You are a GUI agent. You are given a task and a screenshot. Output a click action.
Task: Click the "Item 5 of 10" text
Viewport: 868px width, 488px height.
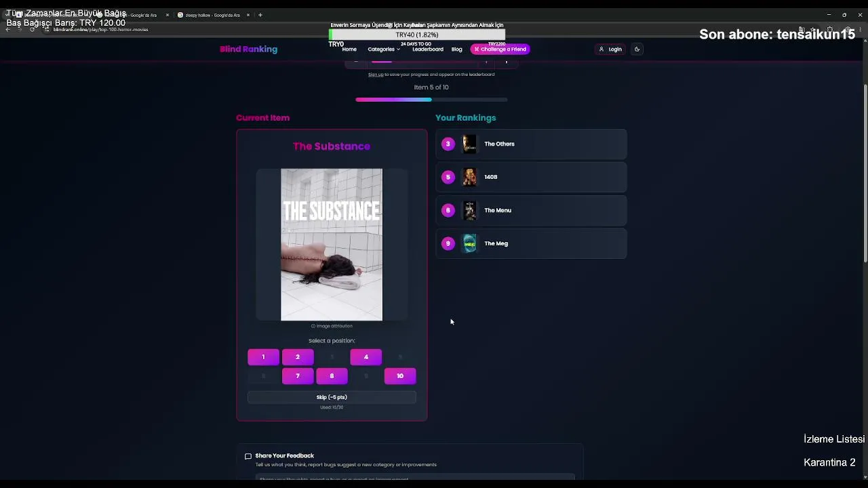(x=431, y=87)
